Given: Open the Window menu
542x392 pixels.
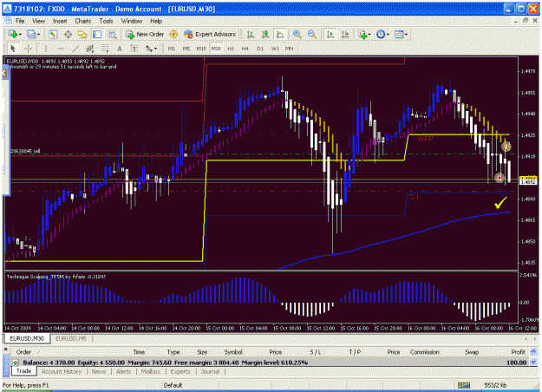Looking at the screenshot, I should point(131,21).
